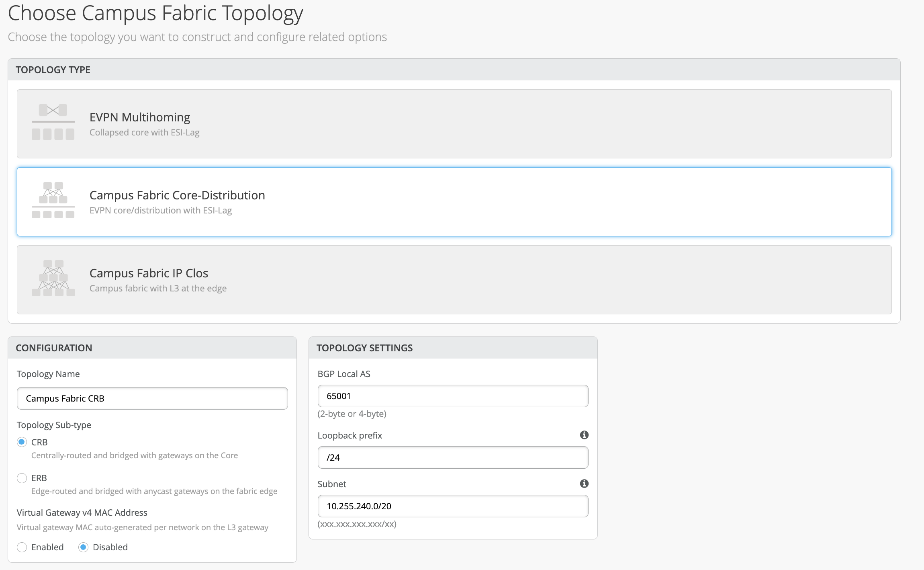Choose Campus Fabric Core-Distribution topology card
Viewport: 924px width, 570px height.
[x=454, y=202]
